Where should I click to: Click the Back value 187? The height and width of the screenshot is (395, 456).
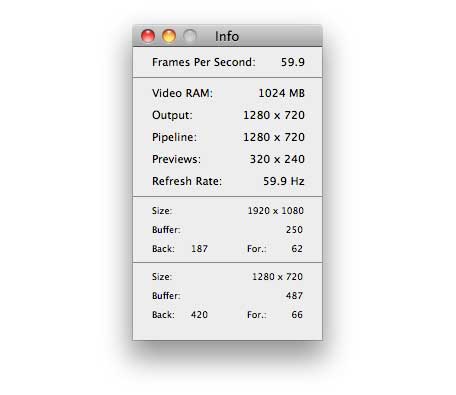pyautogui.click(x=199, y=249)
